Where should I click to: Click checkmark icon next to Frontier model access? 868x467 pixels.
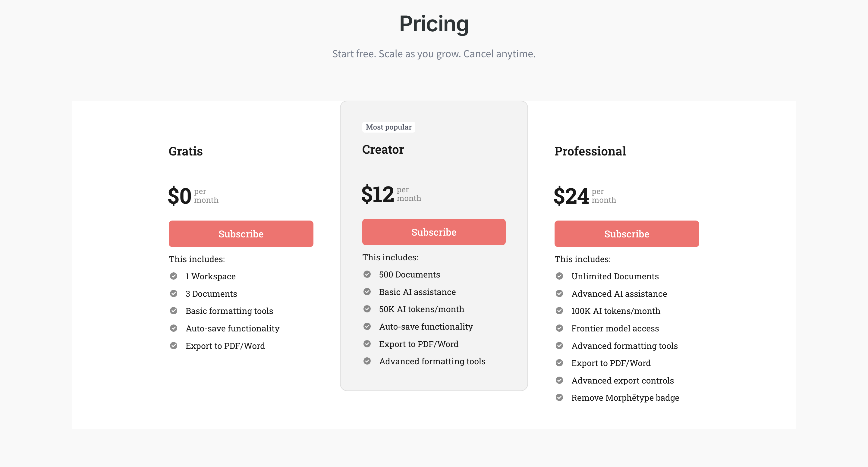tap(559, 328)
